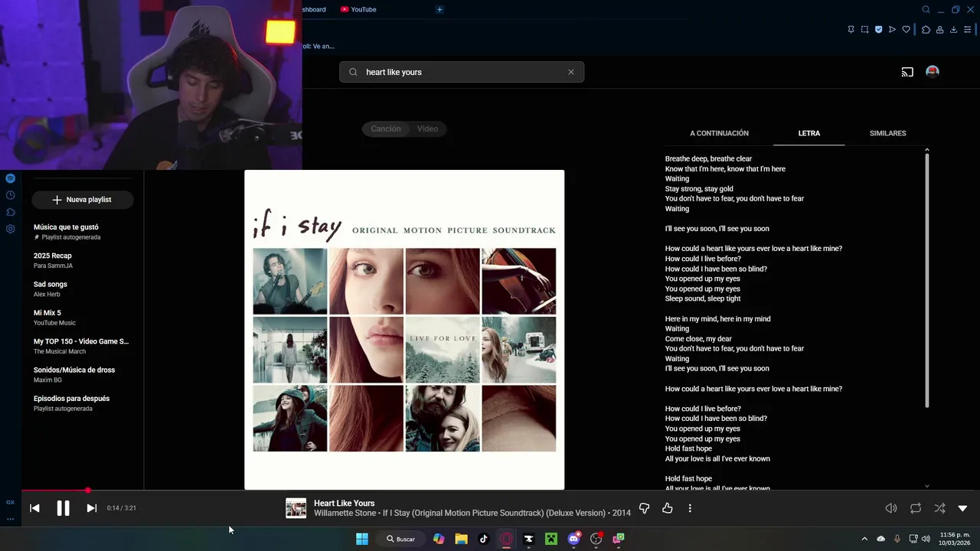This screenshot has height=551, width=980.
Task: Switch to the YouTube browser tab
Action: click(x=358, y=9)
